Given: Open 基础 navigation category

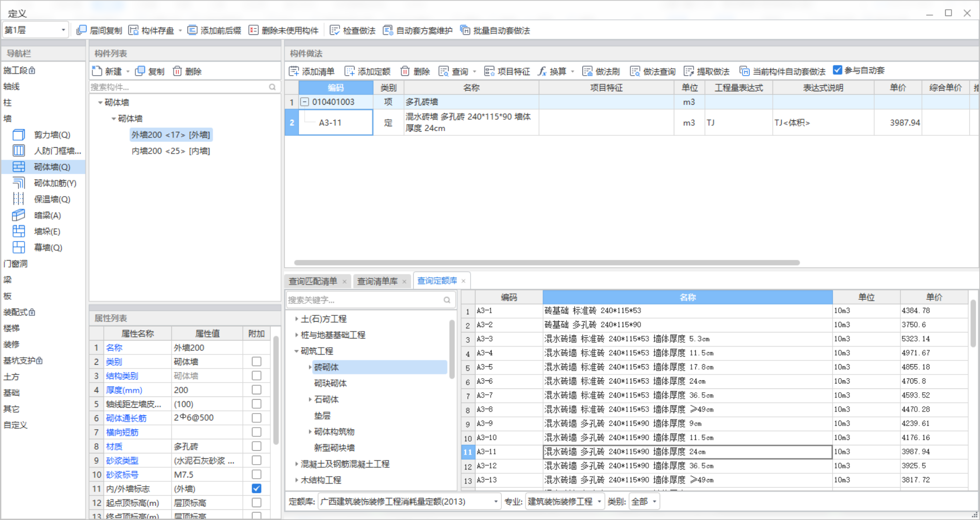Looking at the screenshot, I should pos(11,393).
